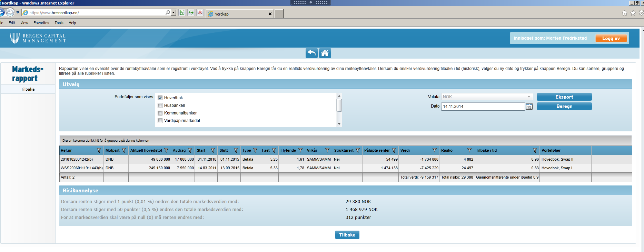Filter the Avdrag column
644x252 pixels.
pyautogui.click(x=190, y=150)
